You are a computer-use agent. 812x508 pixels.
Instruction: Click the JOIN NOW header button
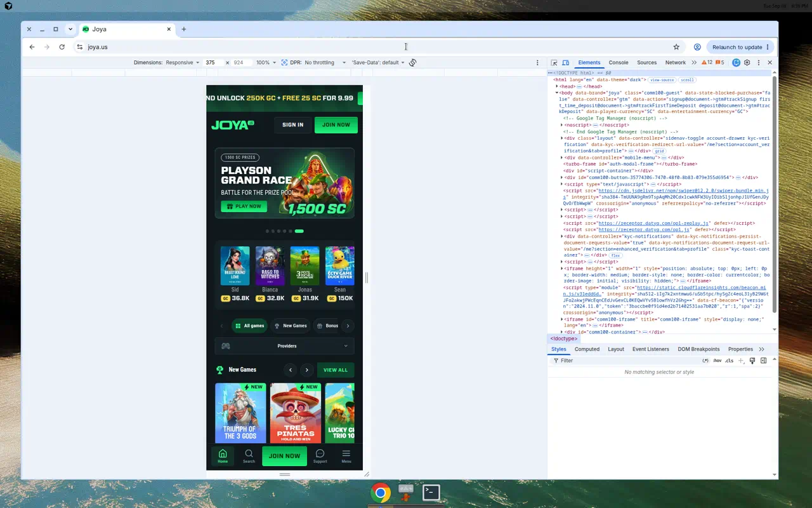pos(336,125)
